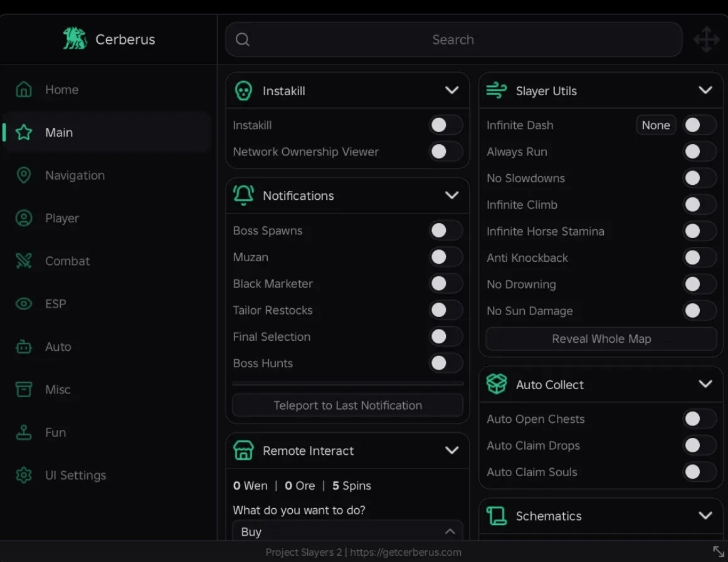Screen dimensions: 728x562
Task: Toggle Network Ownership Viewer on
Action: (x=446, y=151)
